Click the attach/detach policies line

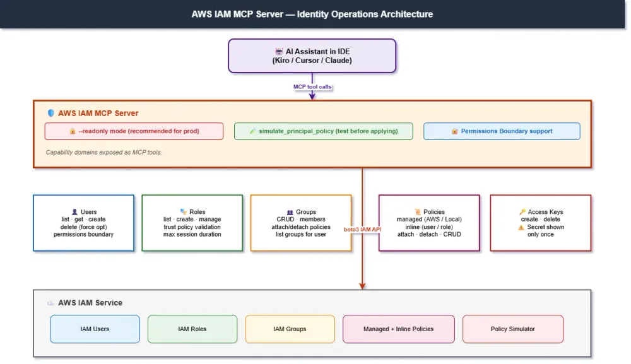click(301, 227)
